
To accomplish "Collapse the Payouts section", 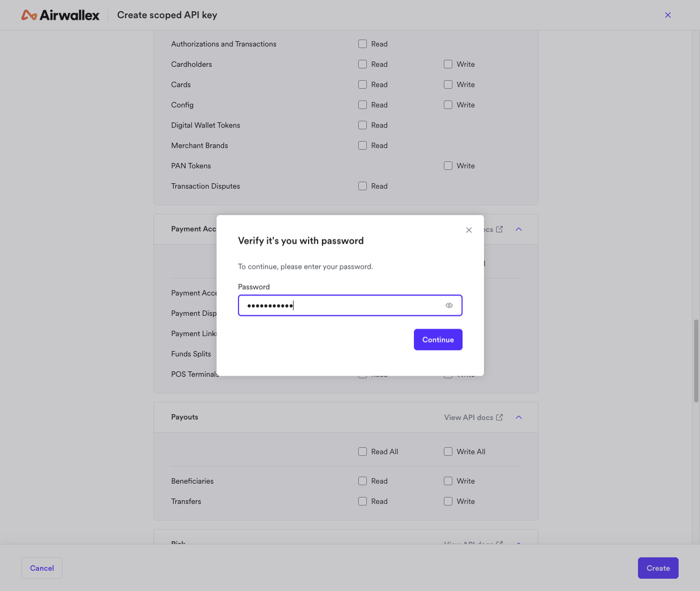I will pos(519,417).
